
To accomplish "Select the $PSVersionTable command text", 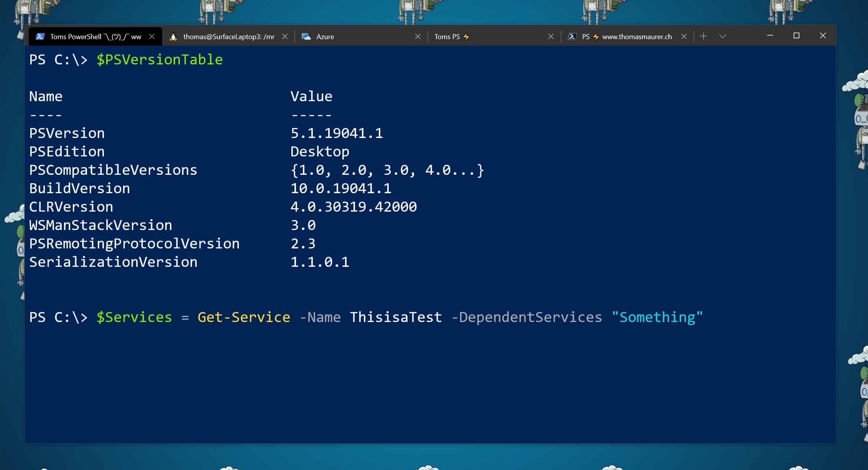I will [x=159, y=59].
